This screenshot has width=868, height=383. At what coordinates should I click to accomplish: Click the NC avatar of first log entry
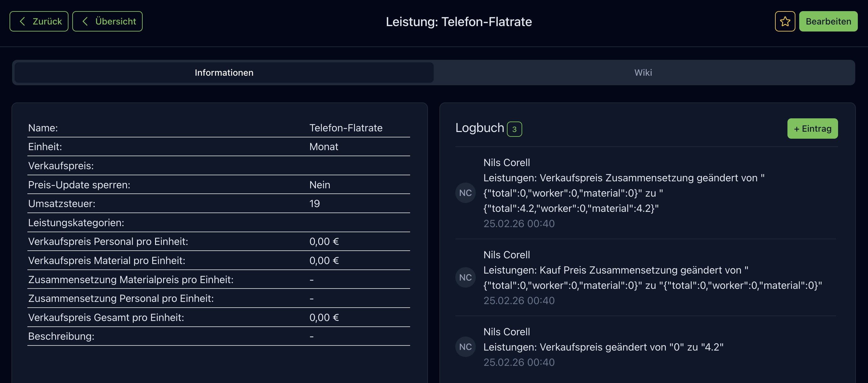point(465,193)
